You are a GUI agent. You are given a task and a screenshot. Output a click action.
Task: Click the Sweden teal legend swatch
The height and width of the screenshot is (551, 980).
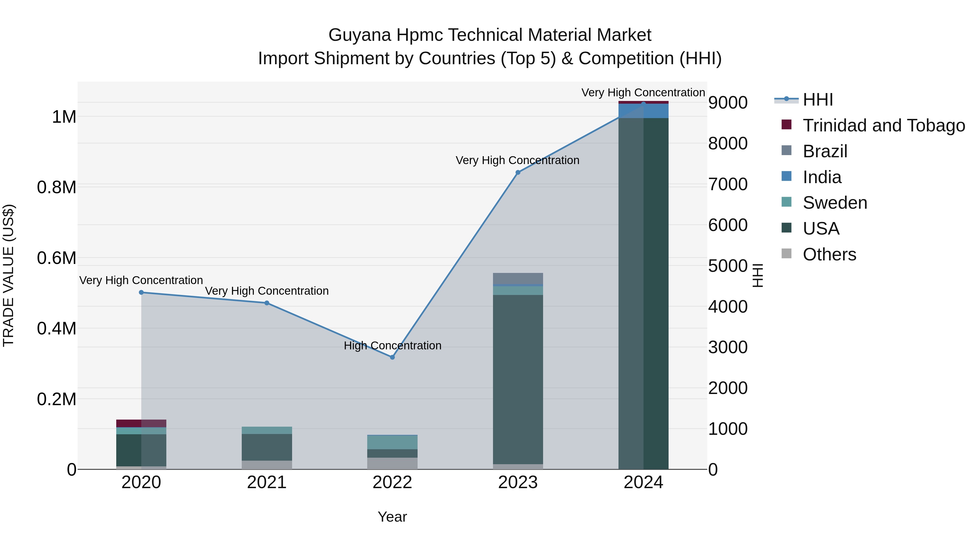coord(786,202)
